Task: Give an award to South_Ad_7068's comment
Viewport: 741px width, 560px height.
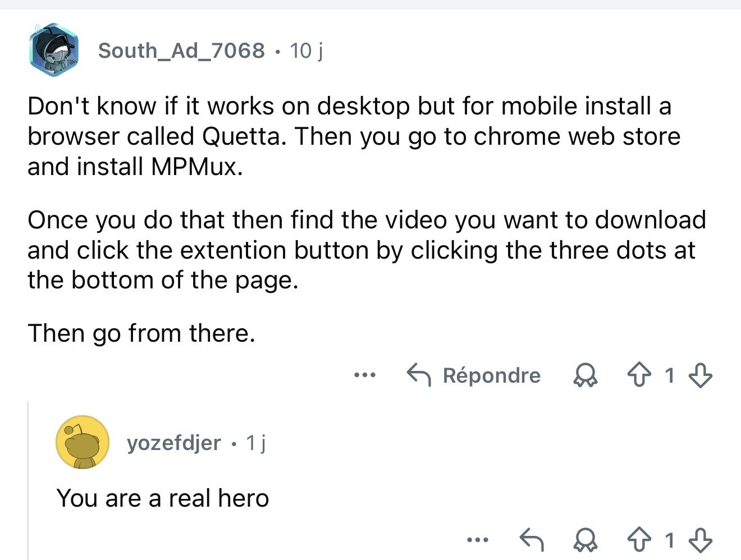Action: tap(586, 375)
